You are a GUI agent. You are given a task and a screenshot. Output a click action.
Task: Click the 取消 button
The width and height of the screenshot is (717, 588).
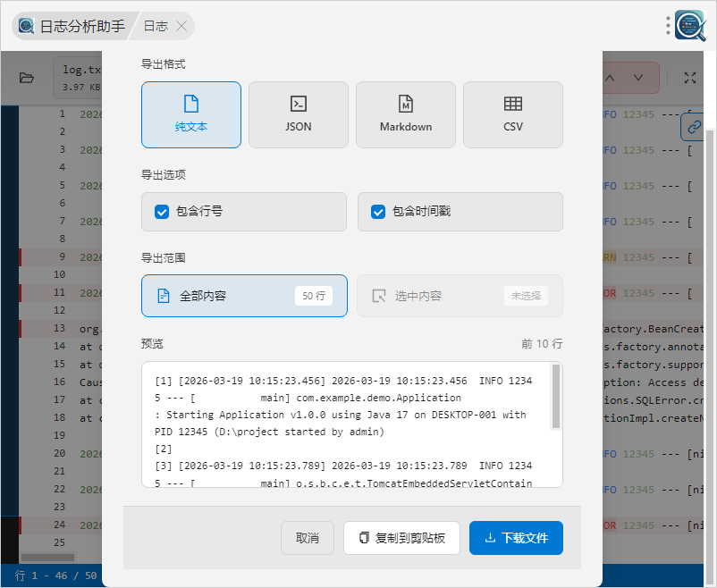[x=308, y=538]
